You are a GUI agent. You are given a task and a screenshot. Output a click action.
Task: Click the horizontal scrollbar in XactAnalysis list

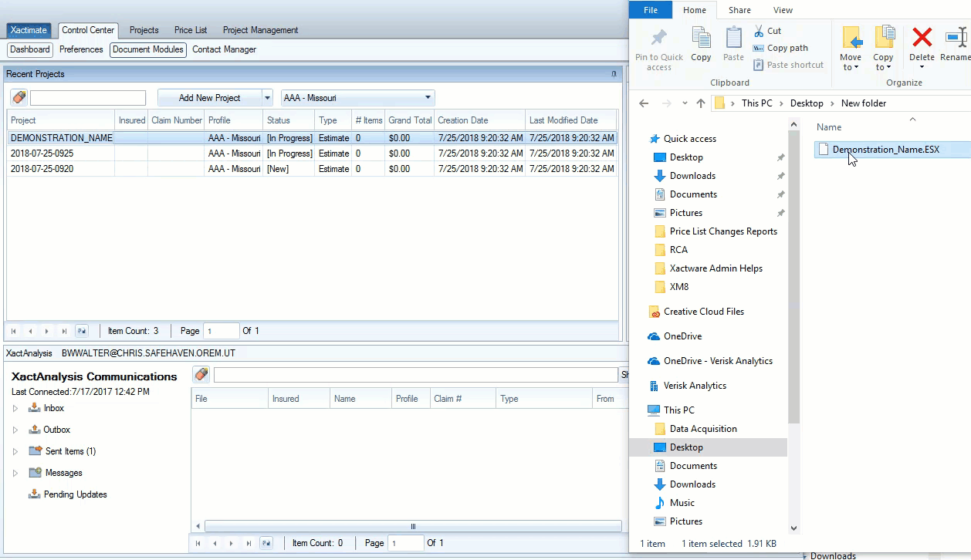click(413, 527)
